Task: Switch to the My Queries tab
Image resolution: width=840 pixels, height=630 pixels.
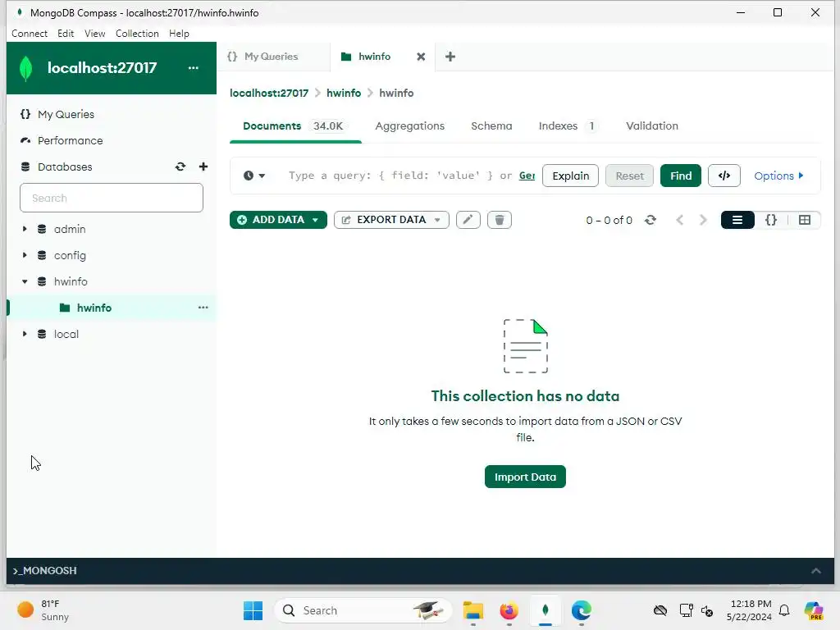Action: [273, 57]
